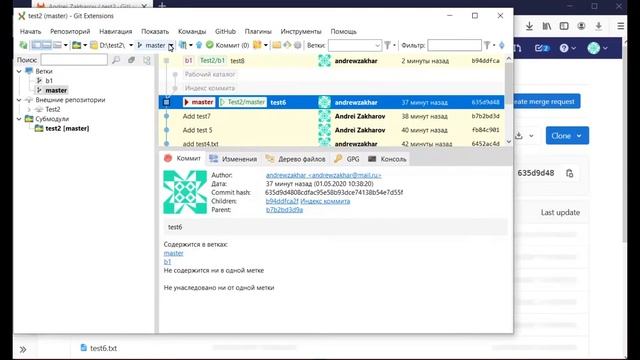
Task: Click the push arrow icon in the toolbar
Action: click(x=199, y=45)
